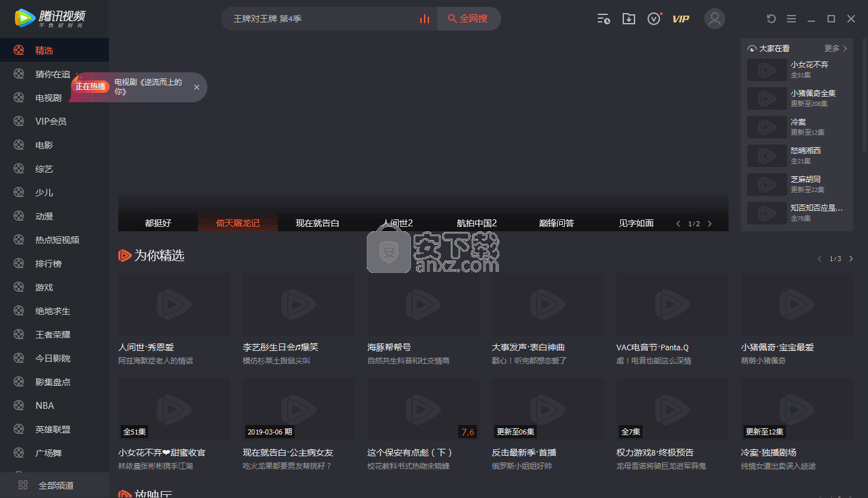The height and width of the screenshot is (498, 868).
Task: Click the user avatar to log in
Action: point(715,19)
